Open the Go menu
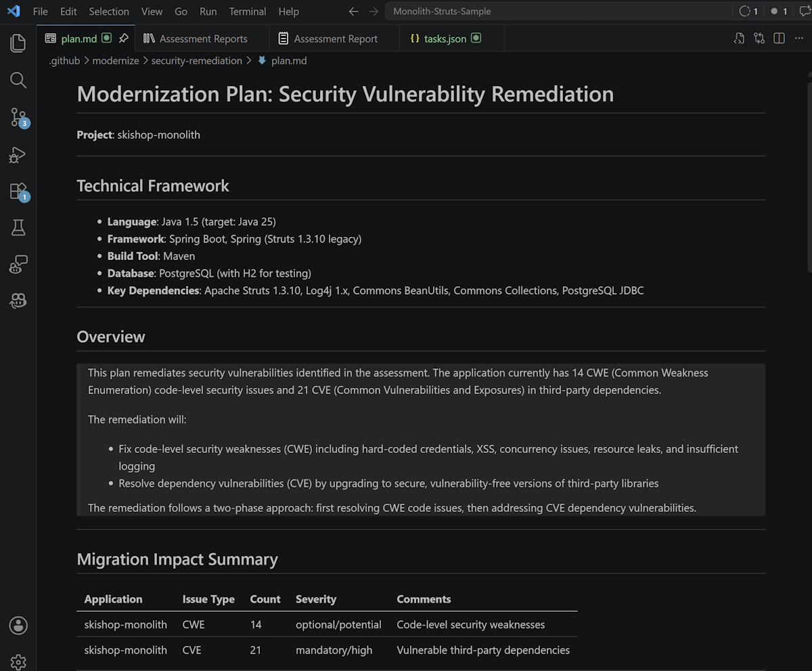This screenshot has width=812, height=671. pos(181,12)
